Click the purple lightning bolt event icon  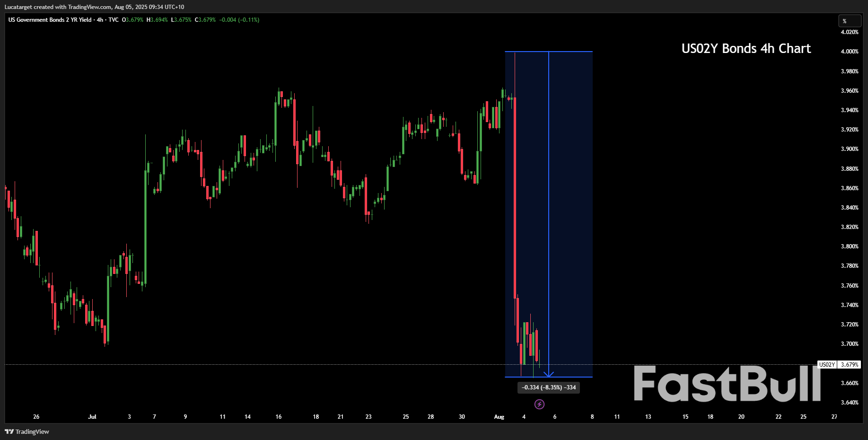coord(539,404)
